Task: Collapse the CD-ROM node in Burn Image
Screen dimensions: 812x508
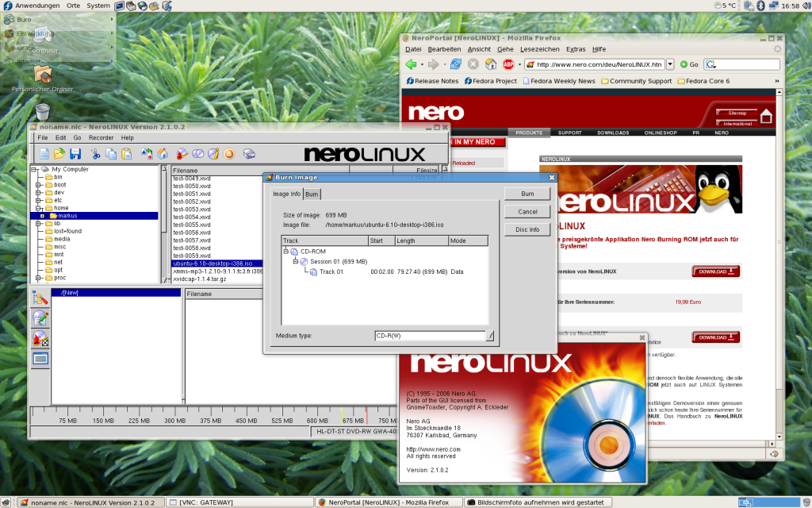Action: (x=285, y=251)
